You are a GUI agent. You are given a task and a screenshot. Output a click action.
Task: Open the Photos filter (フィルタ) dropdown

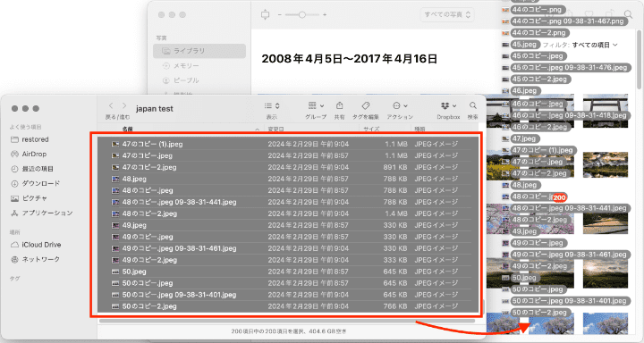(x=595, y=45)
